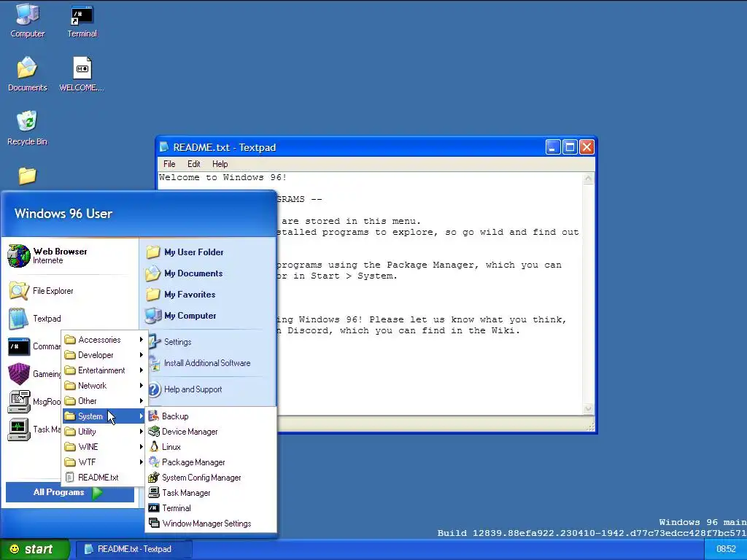Viewport: 747px width, 560px height.
Task: Open Terminal from System submenu
Action: [x=211, y=508]
